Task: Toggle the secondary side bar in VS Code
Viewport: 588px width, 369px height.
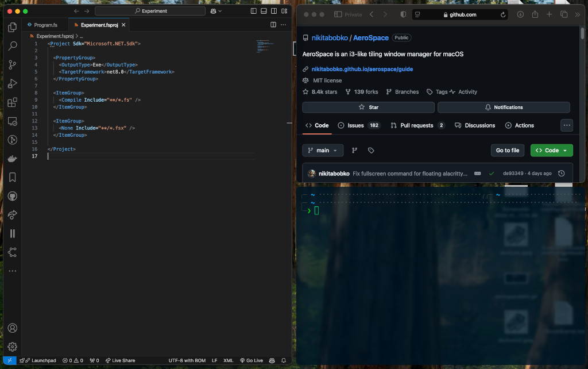Action: 274,11
